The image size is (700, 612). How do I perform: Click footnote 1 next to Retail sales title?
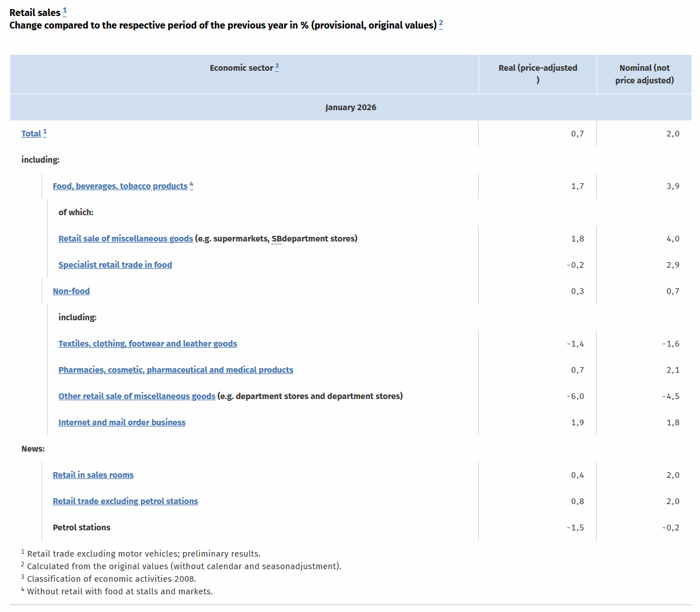coord(64,11)
